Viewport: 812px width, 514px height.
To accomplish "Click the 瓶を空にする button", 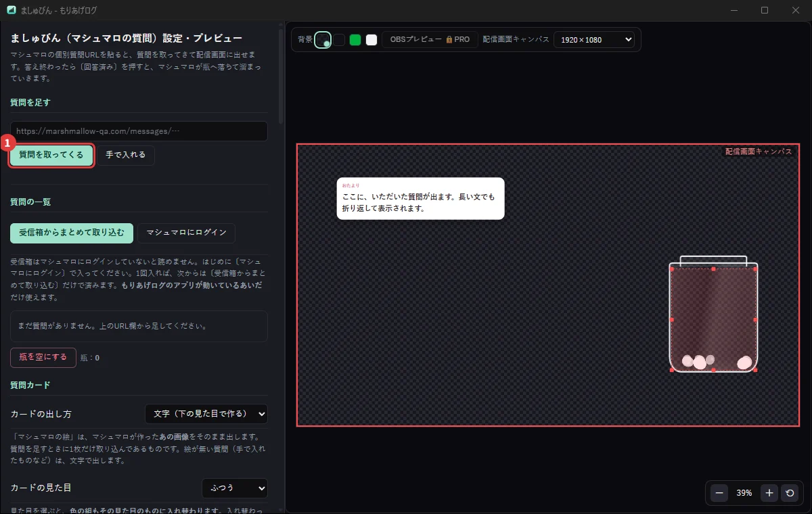I will (43, 357).
